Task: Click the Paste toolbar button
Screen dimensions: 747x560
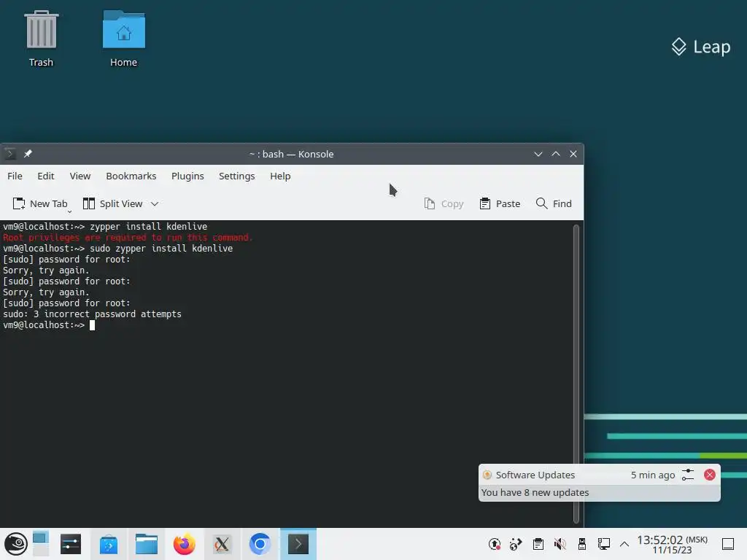Action: [500, 204]
